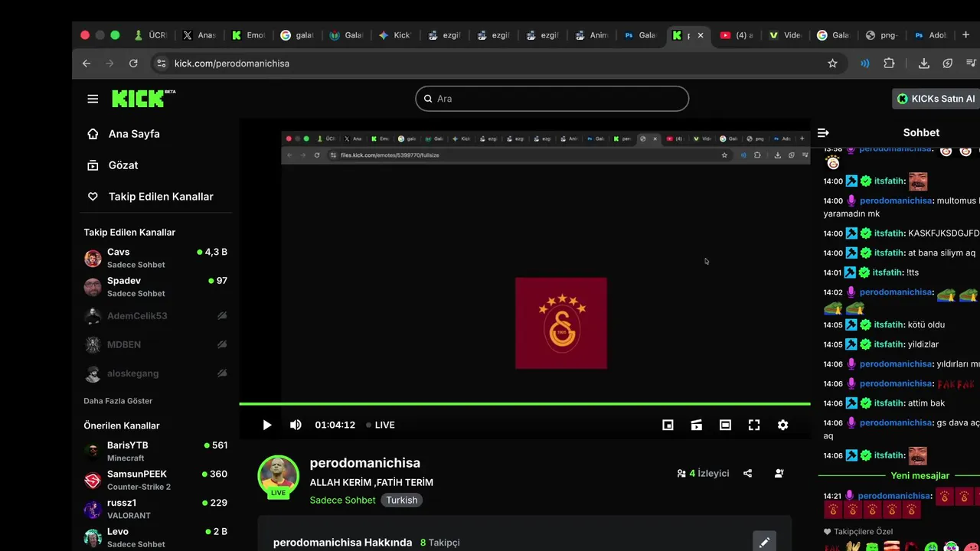This screenshot has width=980, height=551.
Task: Collapse the Sohbet chat panel
Action: (823, 132)
